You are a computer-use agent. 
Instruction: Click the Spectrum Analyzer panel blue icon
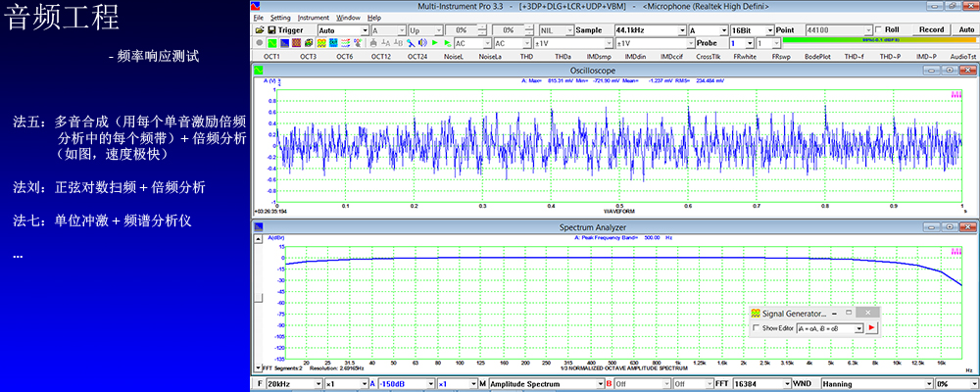(256, 227)
